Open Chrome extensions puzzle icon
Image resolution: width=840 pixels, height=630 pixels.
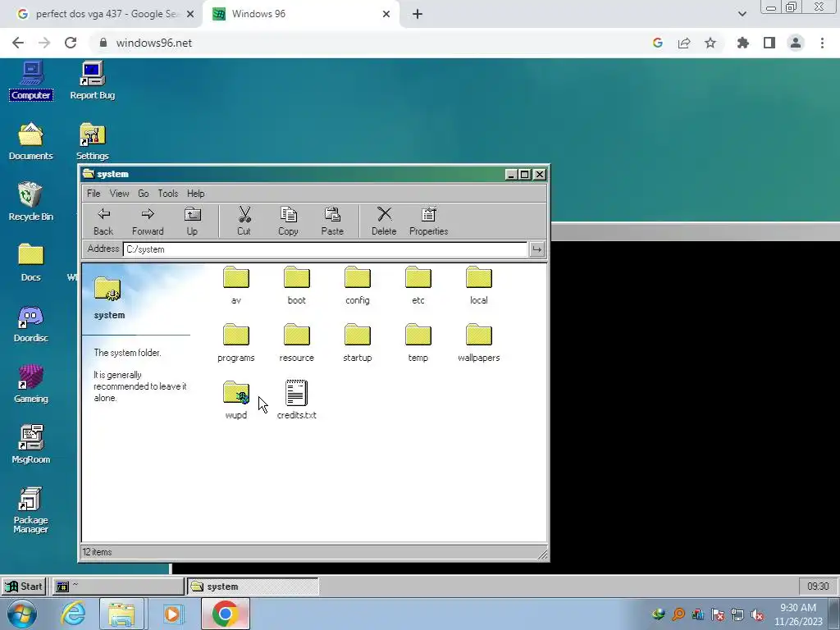[743, 43]
